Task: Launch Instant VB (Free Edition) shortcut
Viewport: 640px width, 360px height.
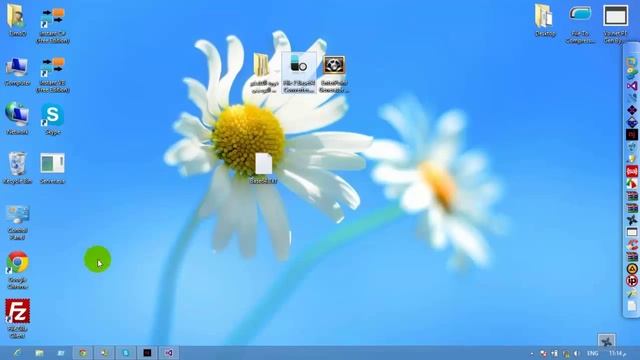Action: [x=53, y=74]
